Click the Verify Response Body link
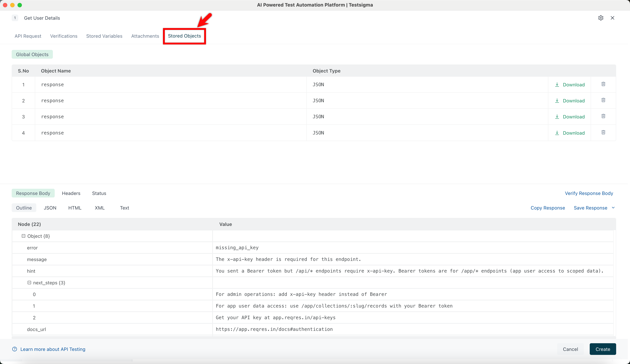630x364 pixels. coord(589,193)
